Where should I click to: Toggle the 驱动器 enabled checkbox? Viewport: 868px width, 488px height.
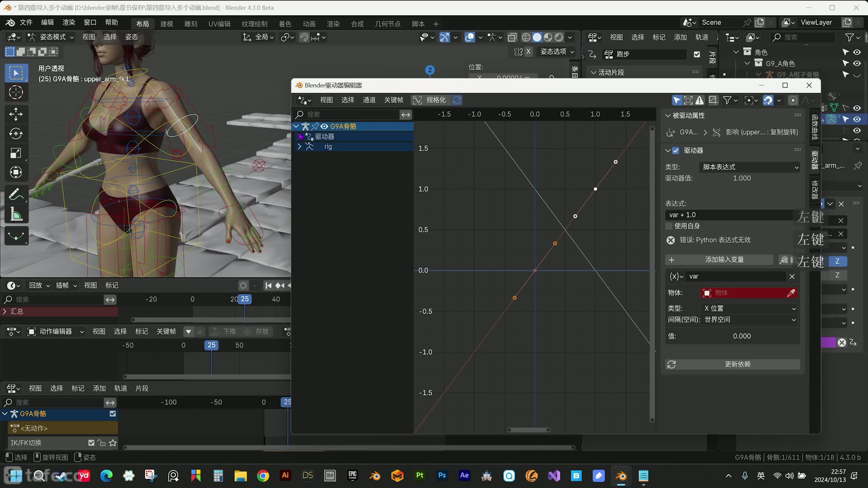coord(676,150)
